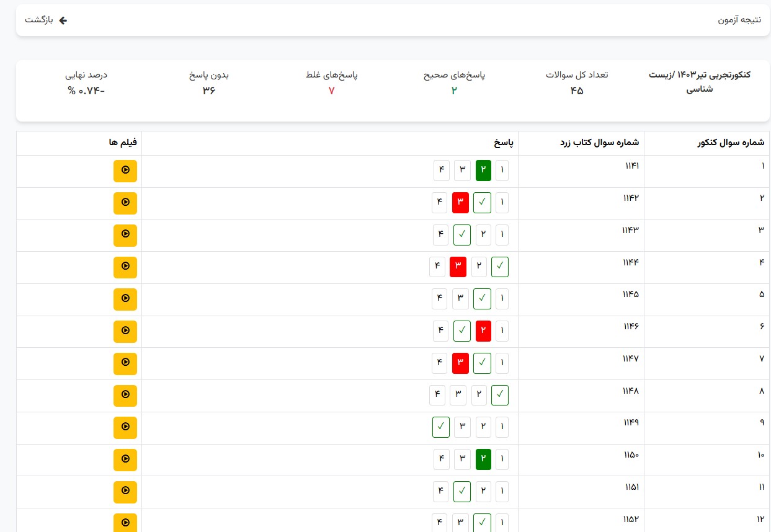The height and width of the screenshot is (532, 771).
Task: Watch the video for question 6
Action: (125, 331)
